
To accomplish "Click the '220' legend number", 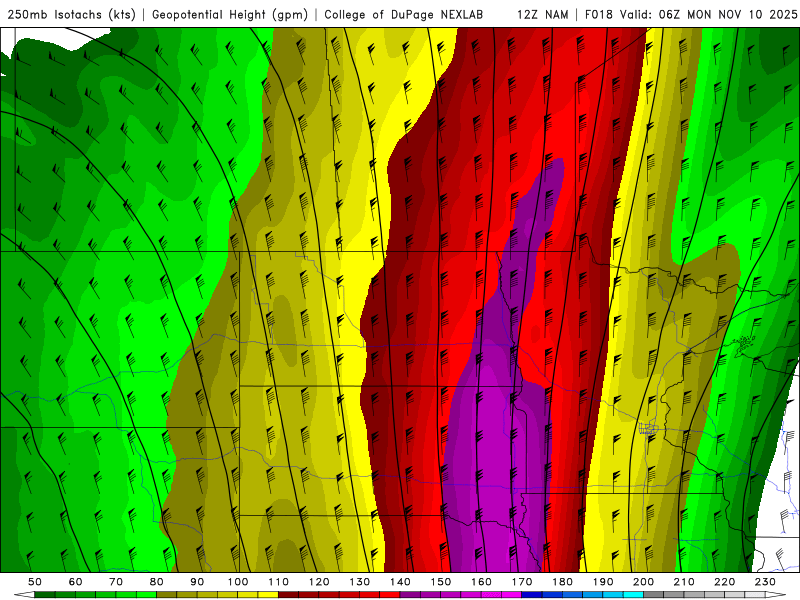I will (724, 582).
